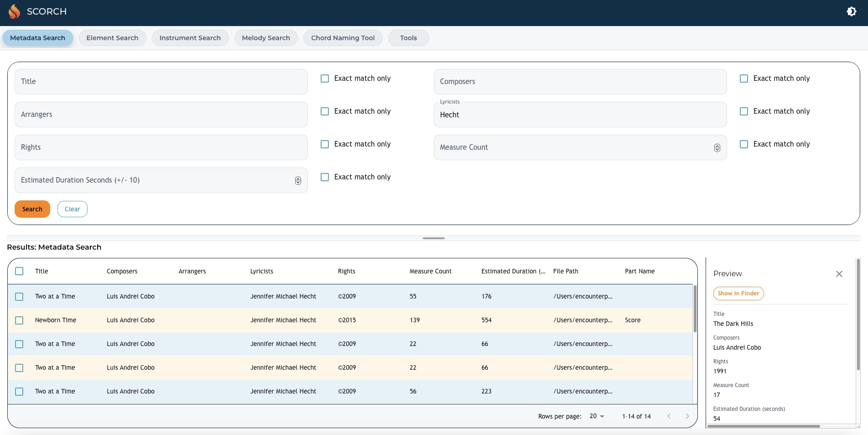Enable exact match for Title
Viewport: 868px width, 435px height.
click(325, 79)
